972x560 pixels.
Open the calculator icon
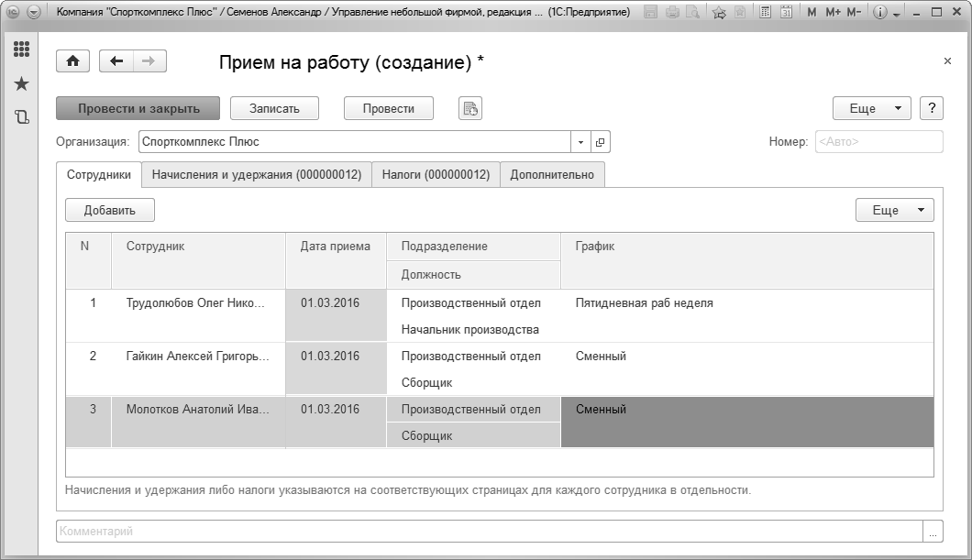766,12
